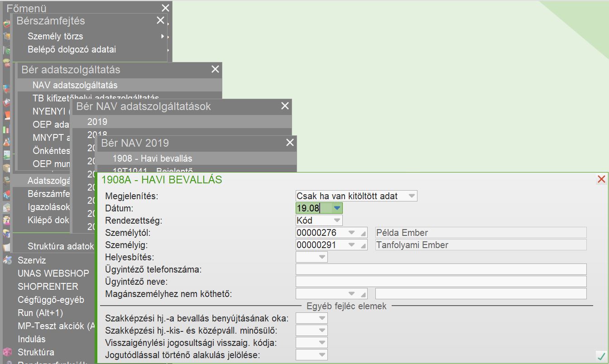Screen dimensions: 609x364
Task: Open MP-Teszt akciók menu item
Action: (57, 326)
